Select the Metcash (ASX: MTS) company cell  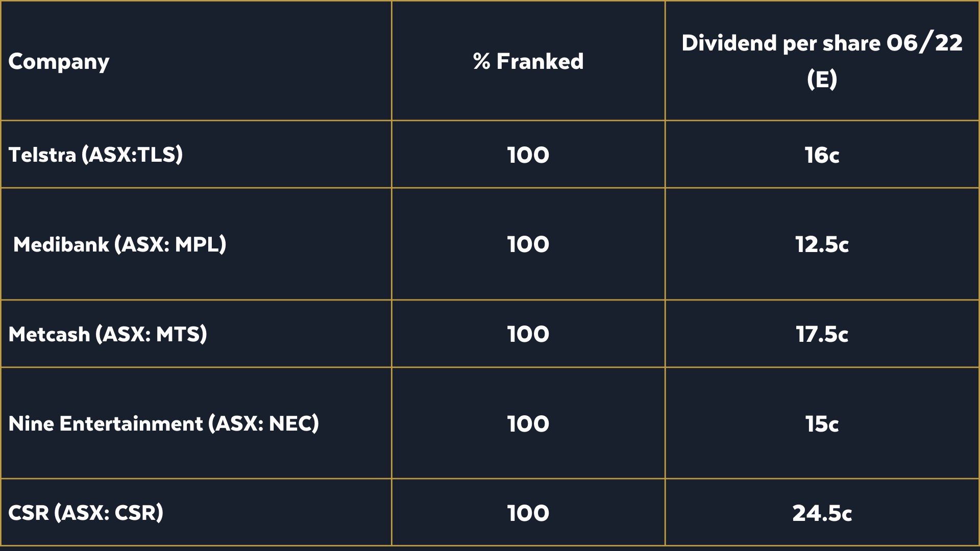click(108, 334)
